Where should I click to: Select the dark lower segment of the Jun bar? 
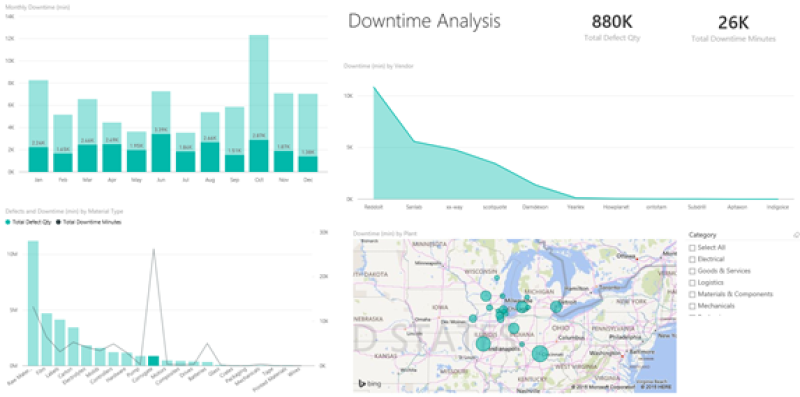161,153
